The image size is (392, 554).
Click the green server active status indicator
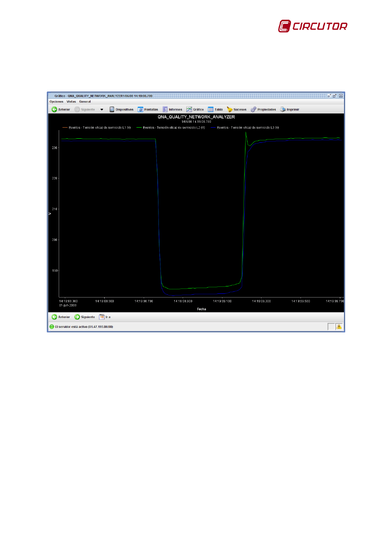(x=52, y=327)
